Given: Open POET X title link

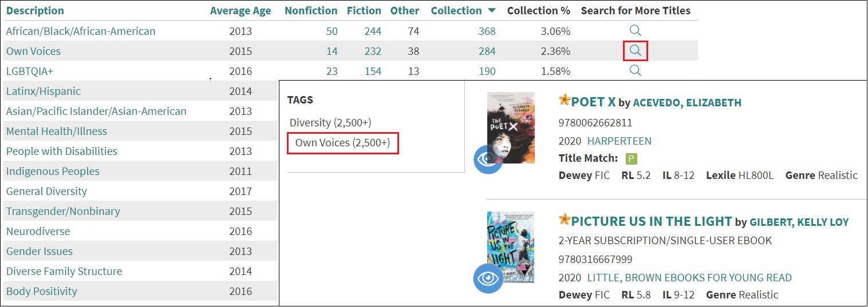Looking at the screenshot, I should [593, 102].
